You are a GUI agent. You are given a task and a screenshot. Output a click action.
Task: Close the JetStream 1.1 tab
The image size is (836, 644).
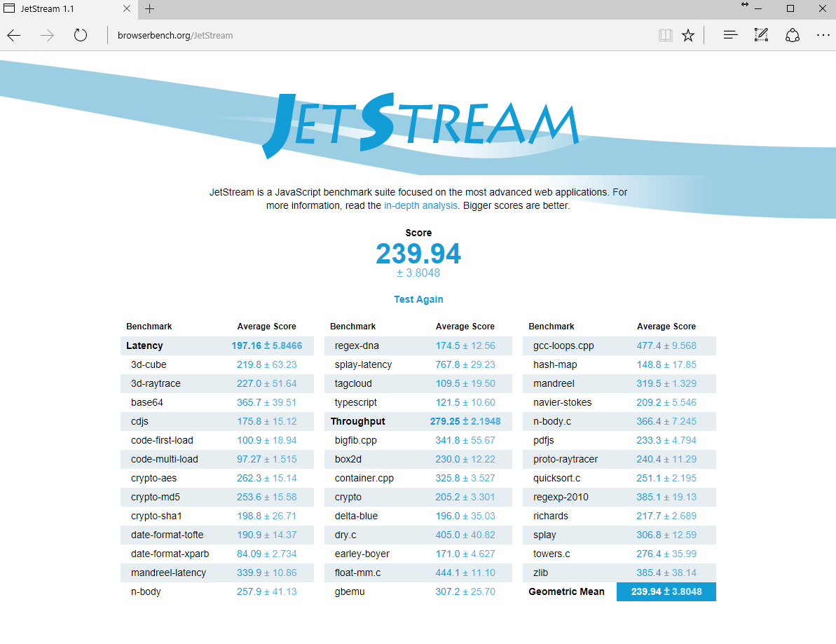(x=127, y=9)
